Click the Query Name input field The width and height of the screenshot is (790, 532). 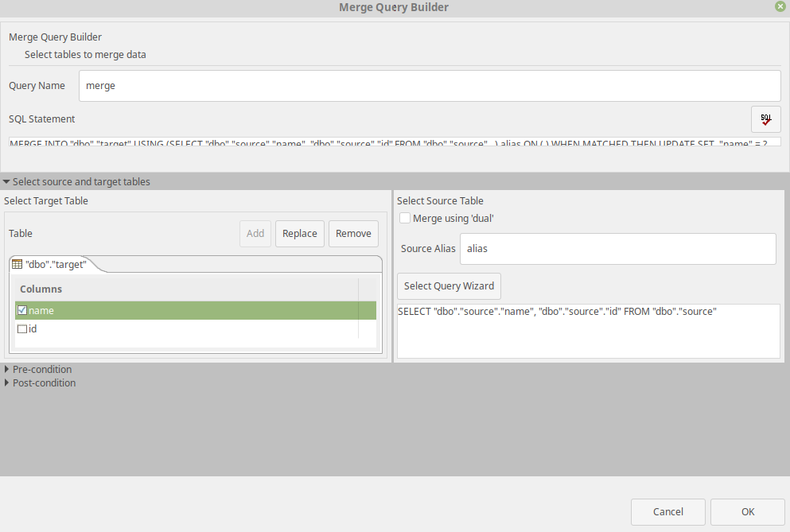430,86
